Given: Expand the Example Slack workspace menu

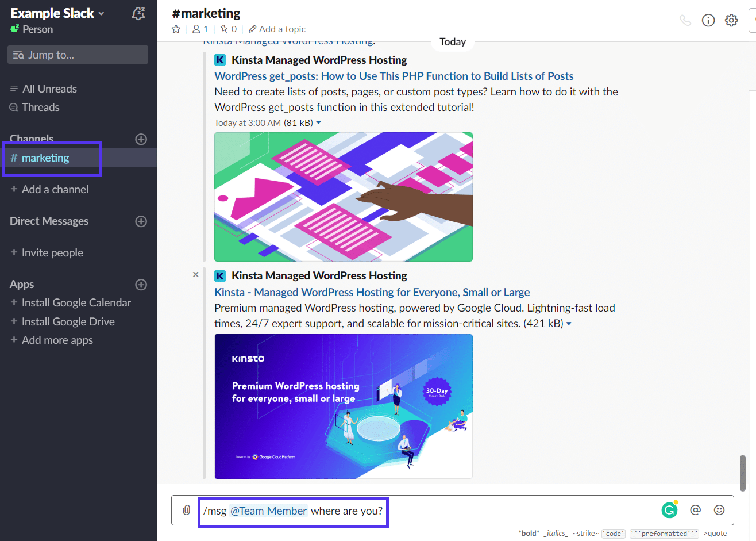Looking at the screenshot, I should click(x=55, y=13).
